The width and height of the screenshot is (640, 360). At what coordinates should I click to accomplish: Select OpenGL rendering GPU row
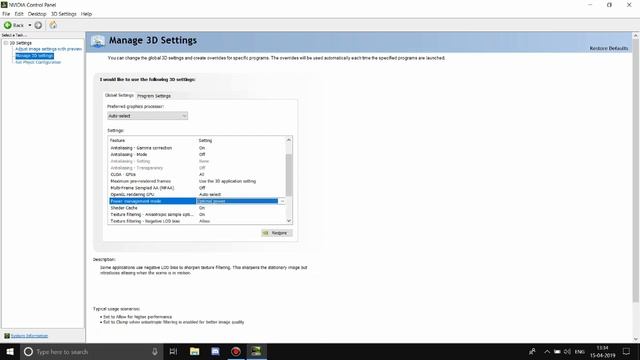click(x=198, y=194)
